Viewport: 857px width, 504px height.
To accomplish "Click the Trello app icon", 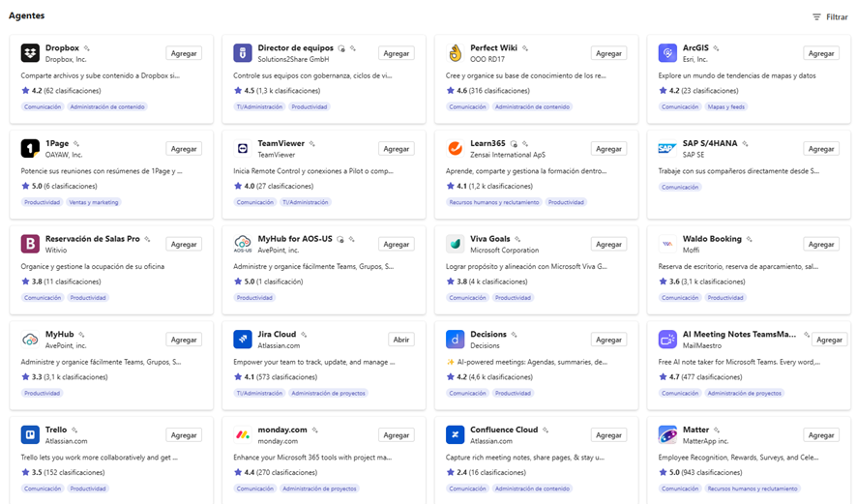I will click(30, 434).
